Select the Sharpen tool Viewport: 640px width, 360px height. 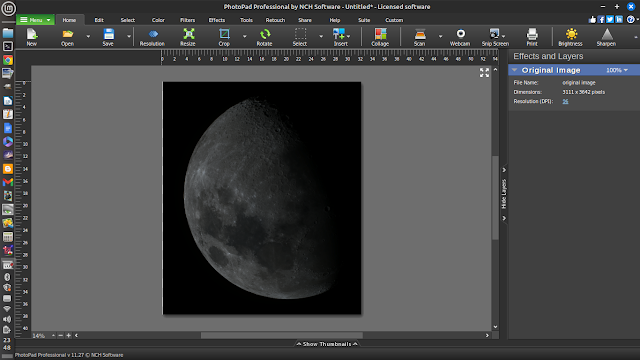pos(606,37)
